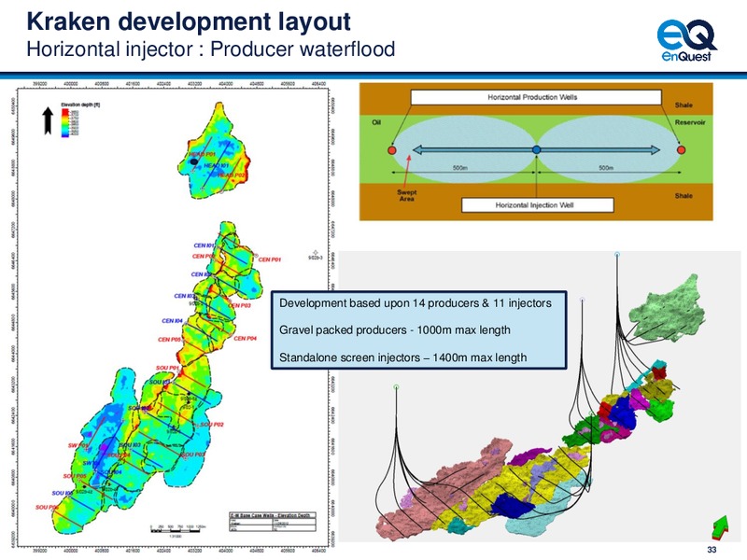Select the right red producer well circle
Image resolution: width=747 pixels, height=560 pixels.
pos(681,150)
